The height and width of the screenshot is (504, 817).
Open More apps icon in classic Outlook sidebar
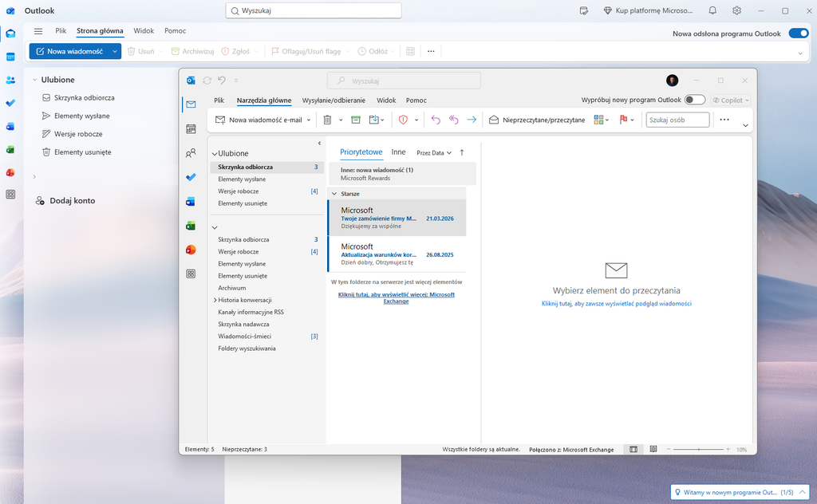191,274
